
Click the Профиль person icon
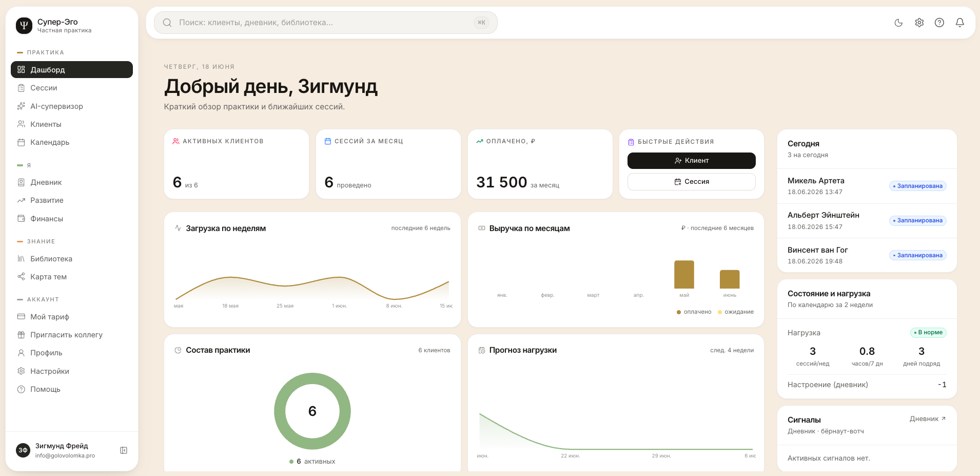(21, 353)
